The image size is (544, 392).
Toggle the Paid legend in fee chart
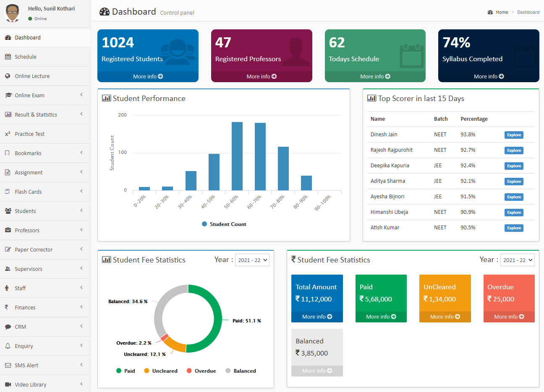[126, 371]
